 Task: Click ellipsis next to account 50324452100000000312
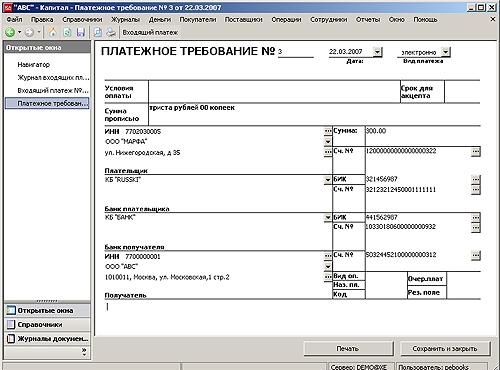coord(476,255)
